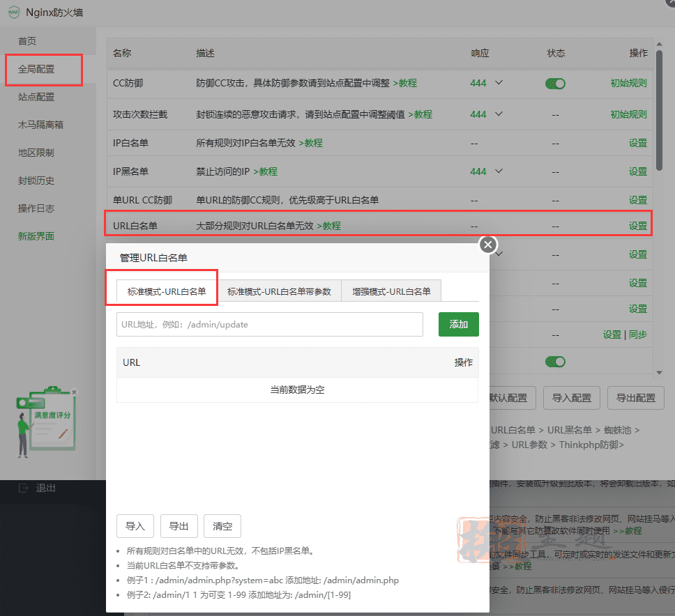This screenshot has width=675, height=616.
Task: Click the 当前数据为空 empty-state text
Action: pyautogui.click(x=298, y=390)
